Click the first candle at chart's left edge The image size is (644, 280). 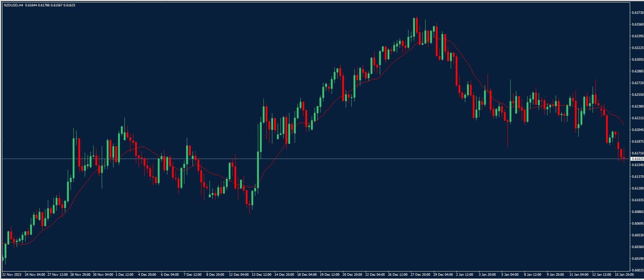[x=4, y=253]
